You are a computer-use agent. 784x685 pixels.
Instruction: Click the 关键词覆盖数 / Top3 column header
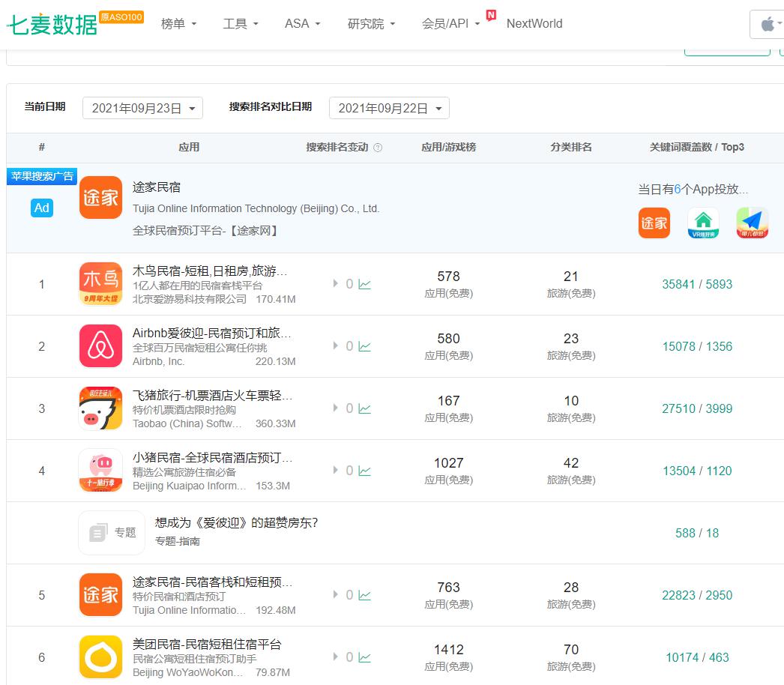[697, 147]
